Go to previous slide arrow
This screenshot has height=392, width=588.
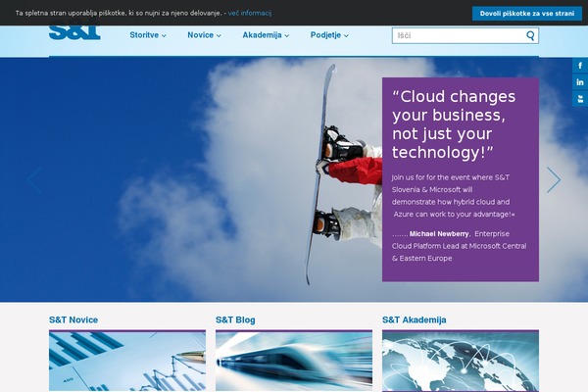(x=34, y=180)
